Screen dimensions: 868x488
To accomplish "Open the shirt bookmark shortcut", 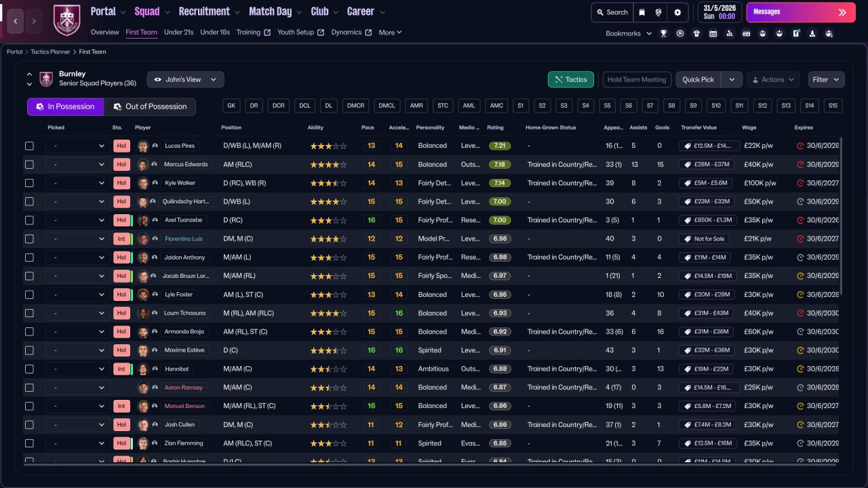I will 696,33.
